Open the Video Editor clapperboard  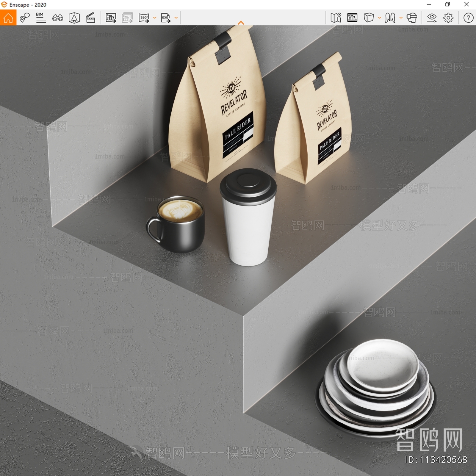click(90, 18)
